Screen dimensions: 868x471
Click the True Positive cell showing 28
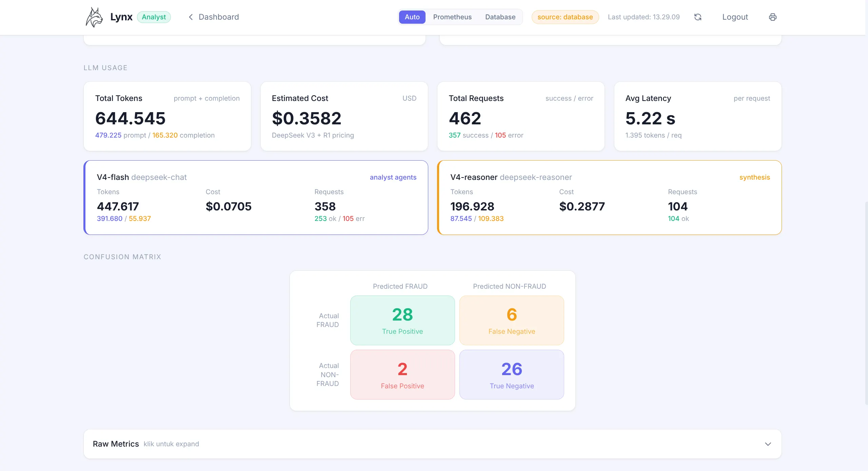[402, 320]
